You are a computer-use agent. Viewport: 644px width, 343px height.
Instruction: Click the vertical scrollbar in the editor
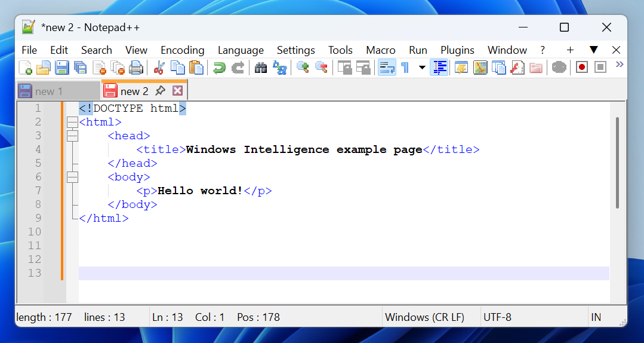pyautogui.click(x=617, y=163)
